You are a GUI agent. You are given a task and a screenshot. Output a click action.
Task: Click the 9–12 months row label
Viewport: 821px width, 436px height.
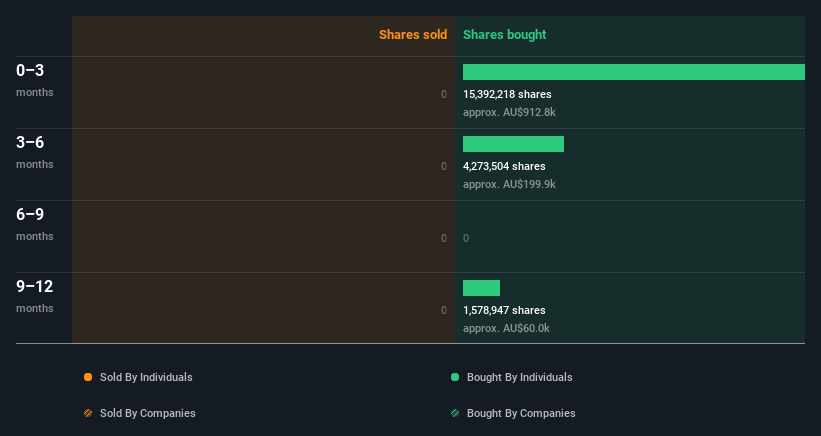pos(35,296)
